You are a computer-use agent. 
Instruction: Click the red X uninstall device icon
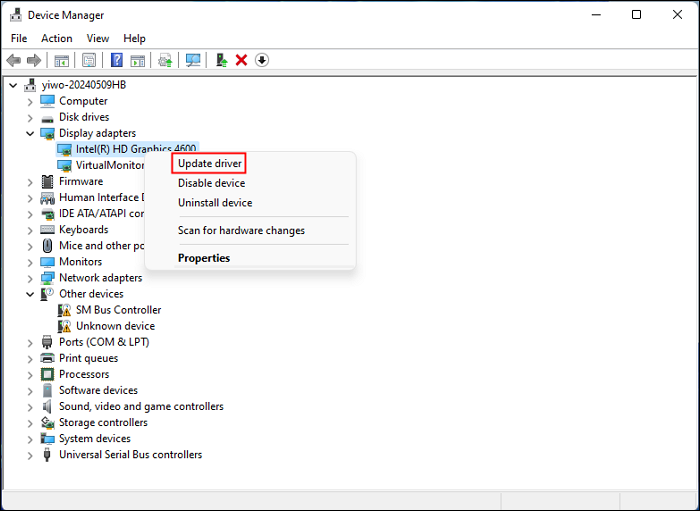[241, 61]
